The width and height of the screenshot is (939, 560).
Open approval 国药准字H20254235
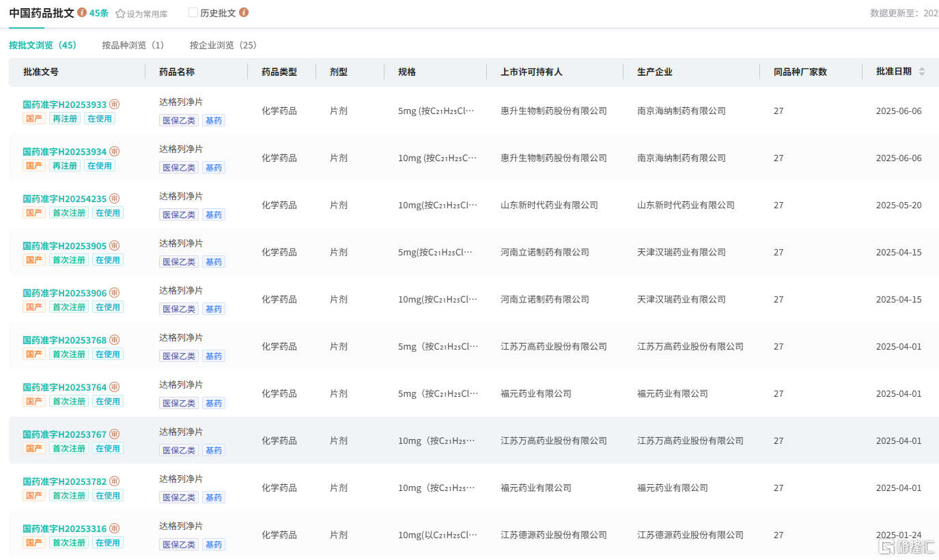[x=65, y=199]
